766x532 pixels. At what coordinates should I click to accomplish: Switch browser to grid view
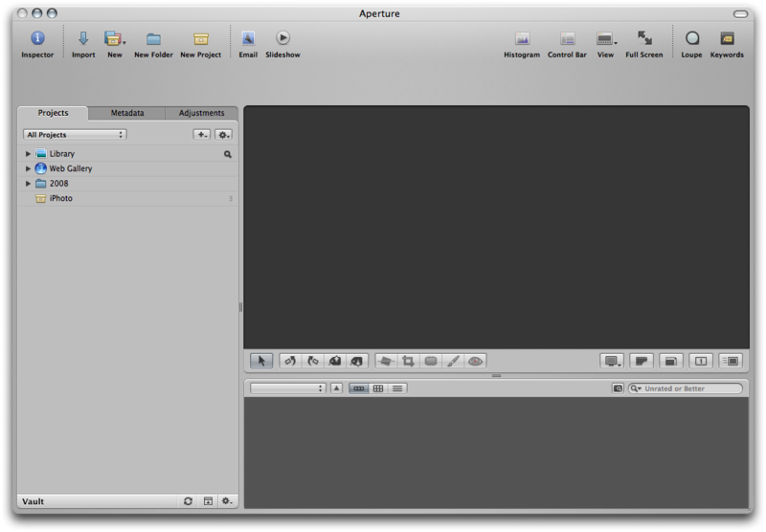378,388
